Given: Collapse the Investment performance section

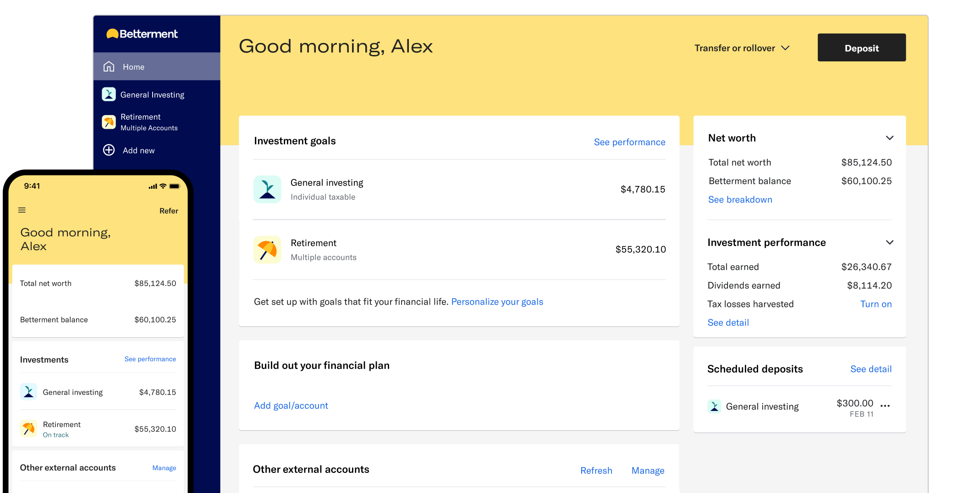Looking at the screenshot, I should 890,242.
